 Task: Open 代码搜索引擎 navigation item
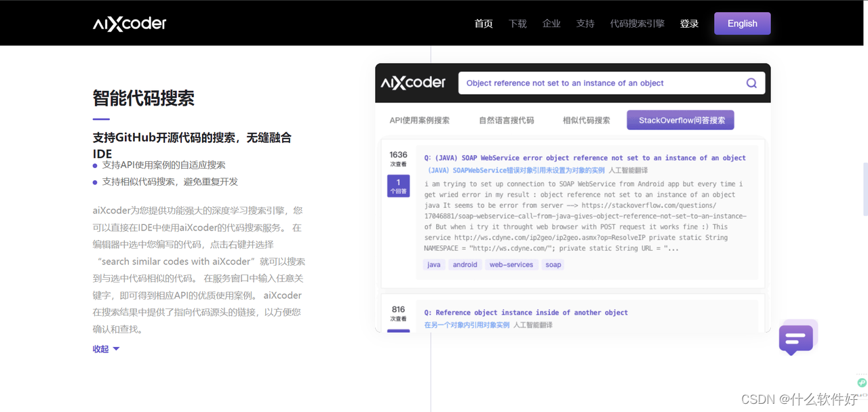pyautogui.click(x=637, y=24)
